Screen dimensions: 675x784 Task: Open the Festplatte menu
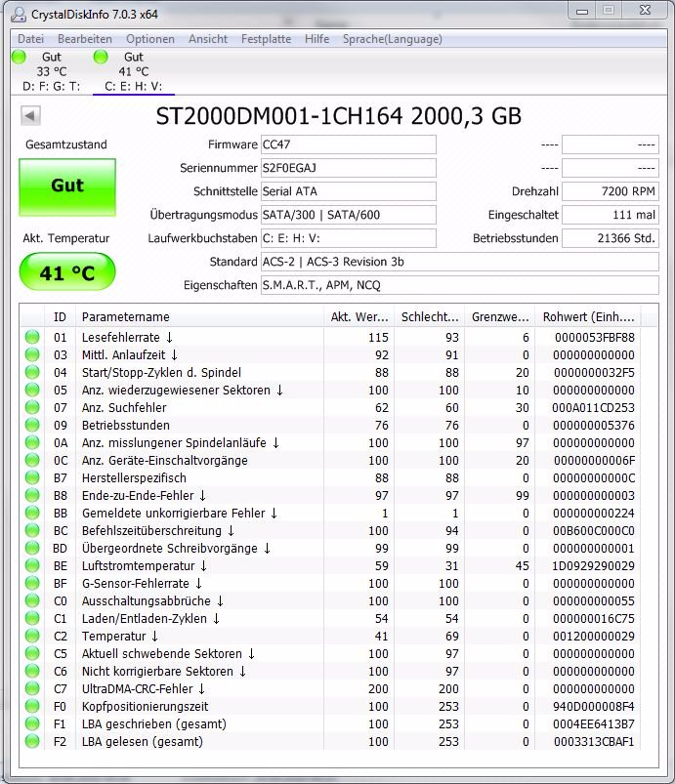(266, 39)
